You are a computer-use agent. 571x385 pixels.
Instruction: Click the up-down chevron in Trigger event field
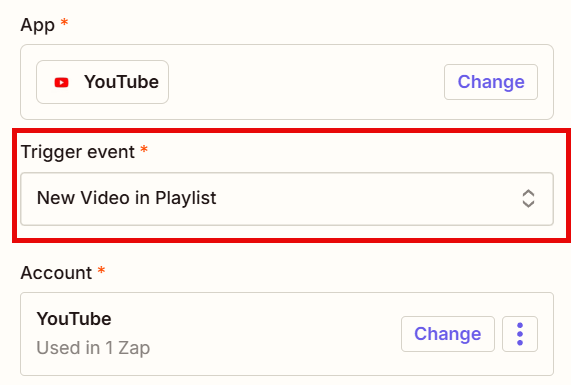(528, 199)
